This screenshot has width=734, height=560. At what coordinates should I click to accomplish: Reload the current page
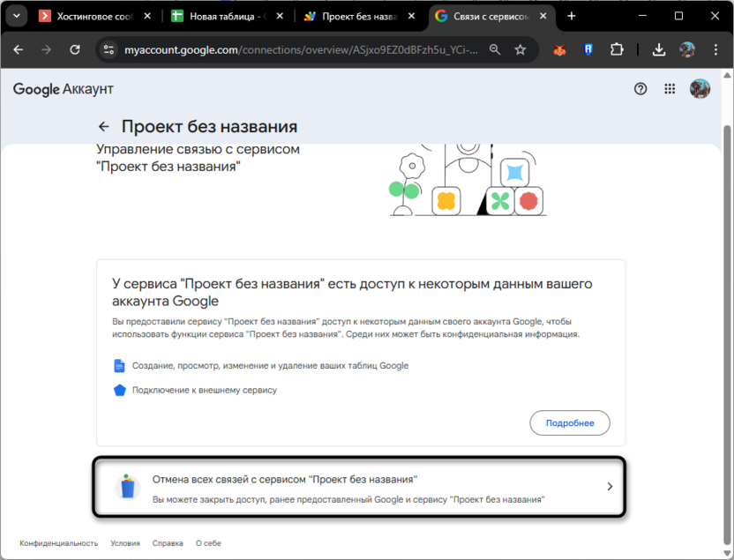pyautogui.click(x=74, y=50)
